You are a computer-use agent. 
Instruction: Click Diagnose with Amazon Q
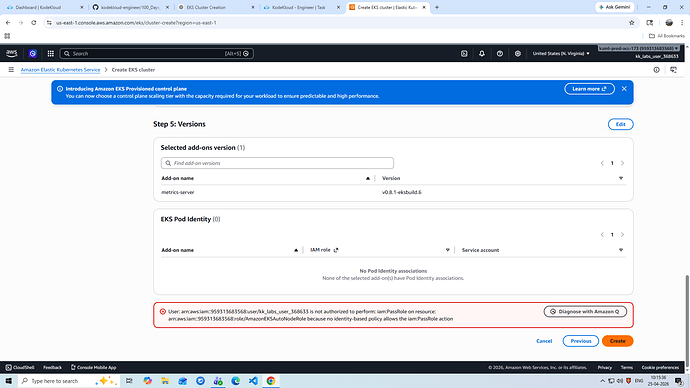[585, 311]
